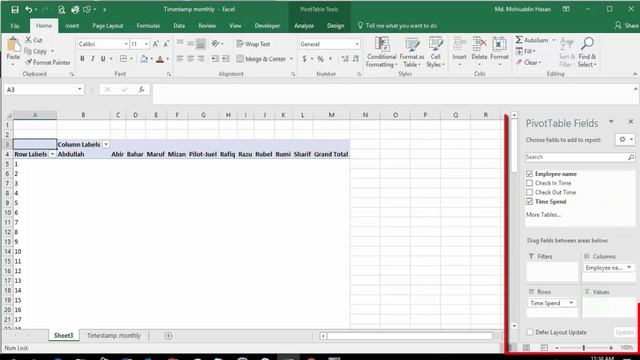Open the font size dropdown
This screenshot has width=640, height=360.
tap(146, 44)
